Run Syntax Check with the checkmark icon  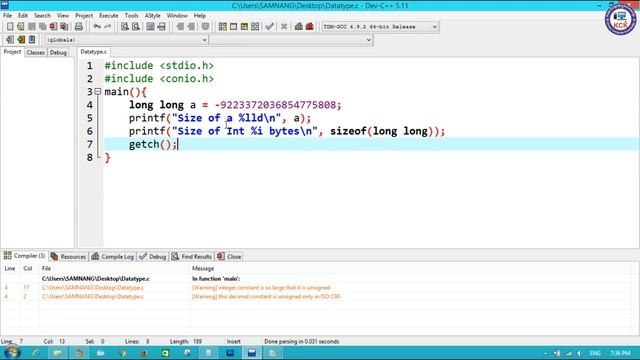[x=269, y=27]
